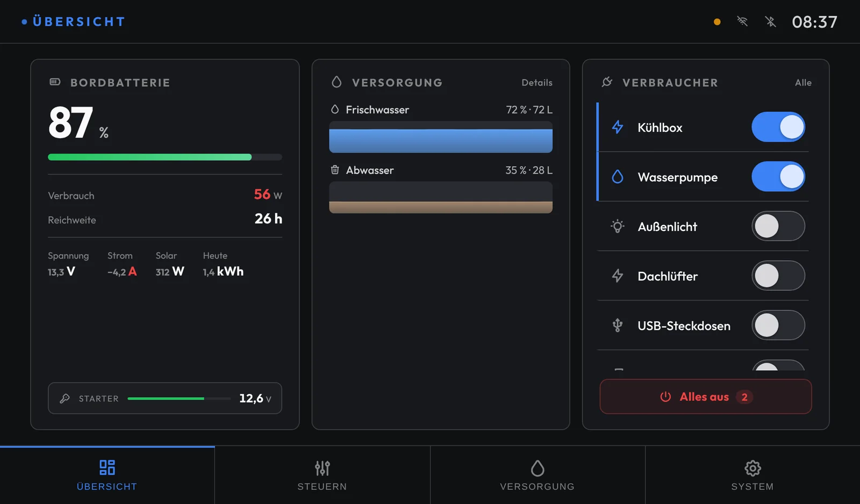This screenshot has height=504, width=860.
Task: Click the Frischwasser droplet icon
Action: point(335,110)
